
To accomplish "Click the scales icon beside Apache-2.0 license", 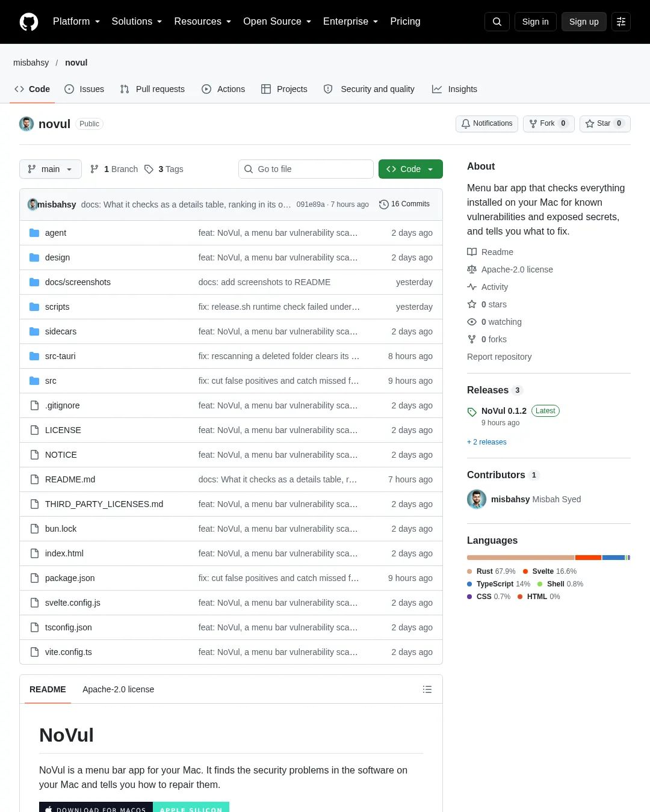I will point(472,269).
